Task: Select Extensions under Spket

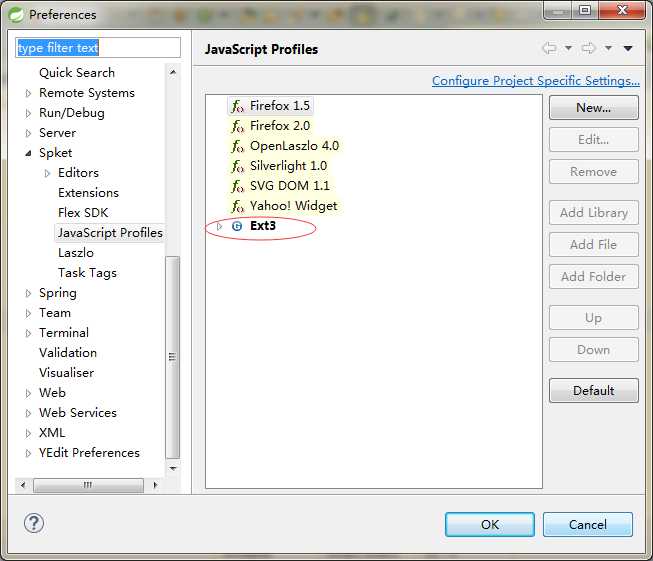Action: 88,193
